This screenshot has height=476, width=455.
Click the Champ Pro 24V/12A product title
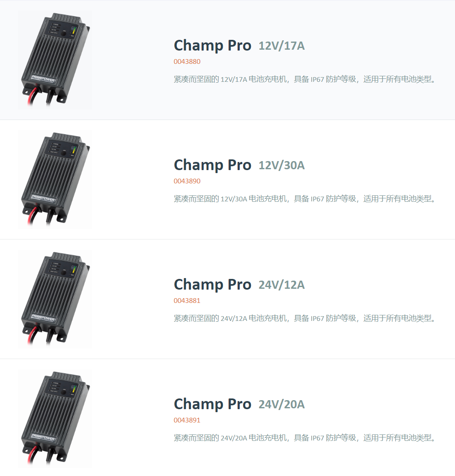pos(239,285)
